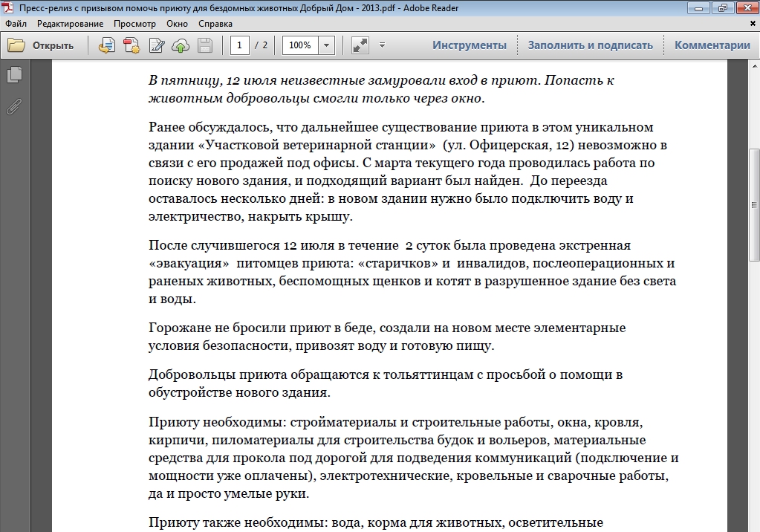
Task: Click the Adobe Reader title bar icon
Action: 7,7
